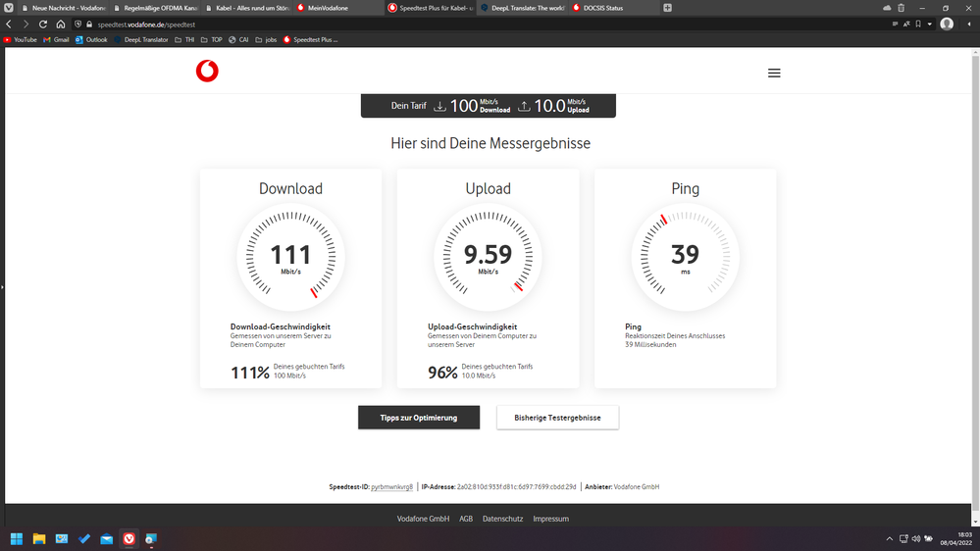This screenshot has width=980, height=551.
Task: Bookmark this page with the bookmark icon
Action: [x=918, y=25]
